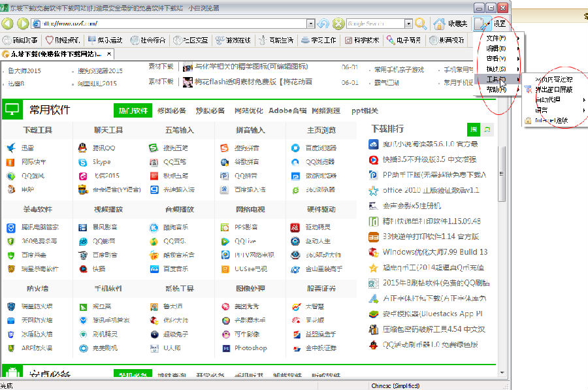
Task: Toggle the green 周 ranking button
Action: [x=473, y=129]
